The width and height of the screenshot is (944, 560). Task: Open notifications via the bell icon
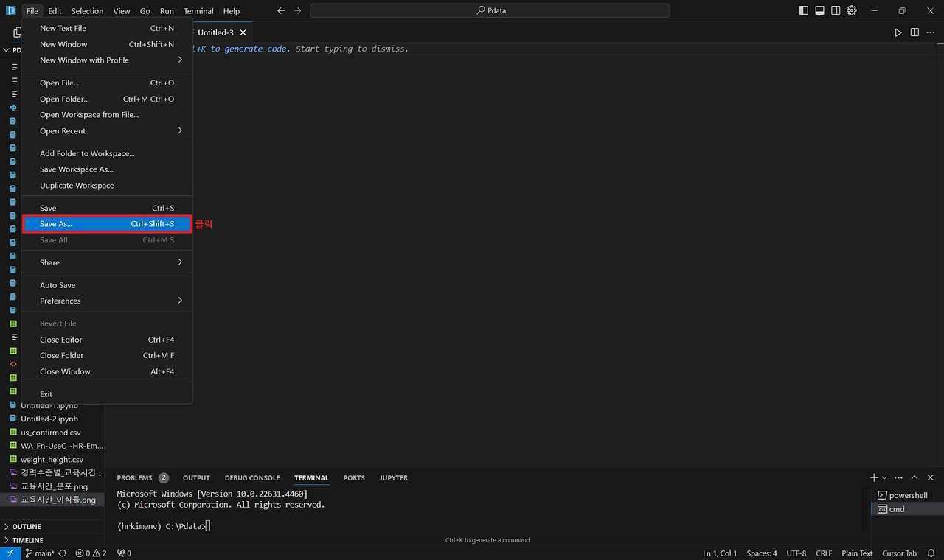click(x=930, y=553)
